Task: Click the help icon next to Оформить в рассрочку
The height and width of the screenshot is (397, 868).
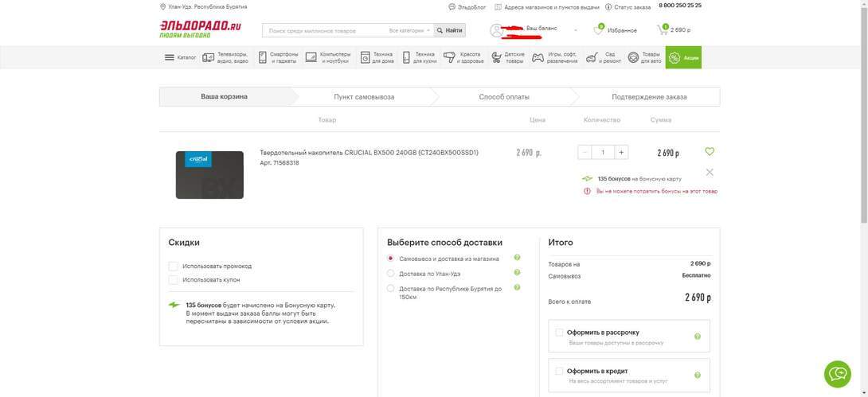Action: (698, 337)
